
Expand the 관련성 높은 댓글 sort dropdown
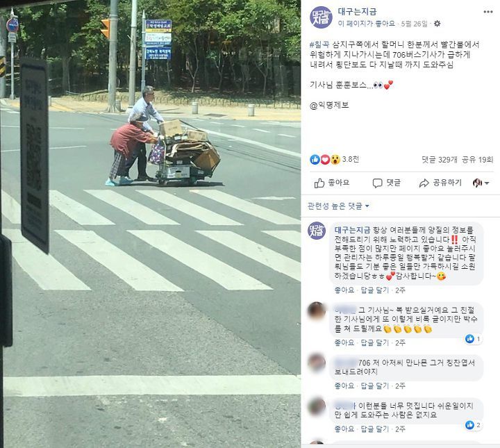coord(338,206)
